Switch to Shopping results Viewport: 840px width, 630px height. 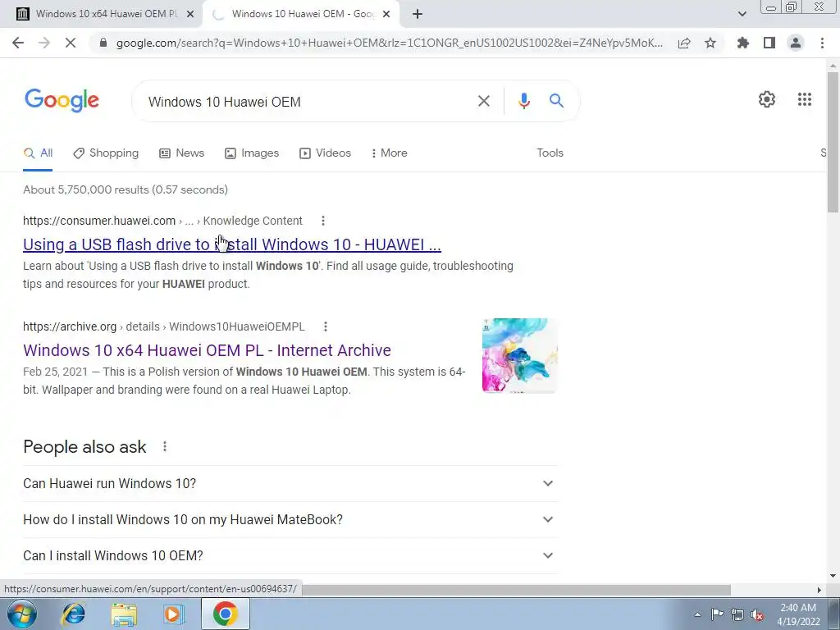[106, 153]
